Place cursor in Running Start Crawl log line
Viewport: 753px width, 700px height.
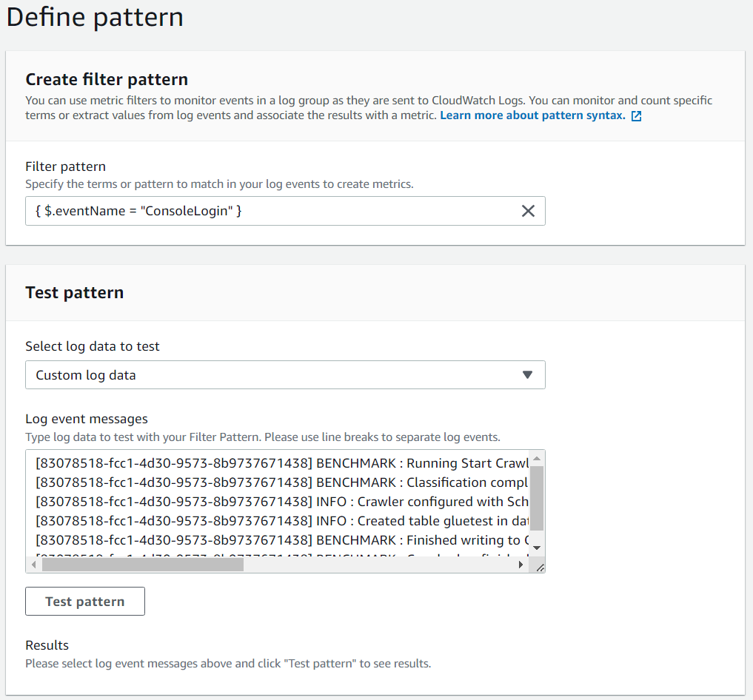(281, 464)
